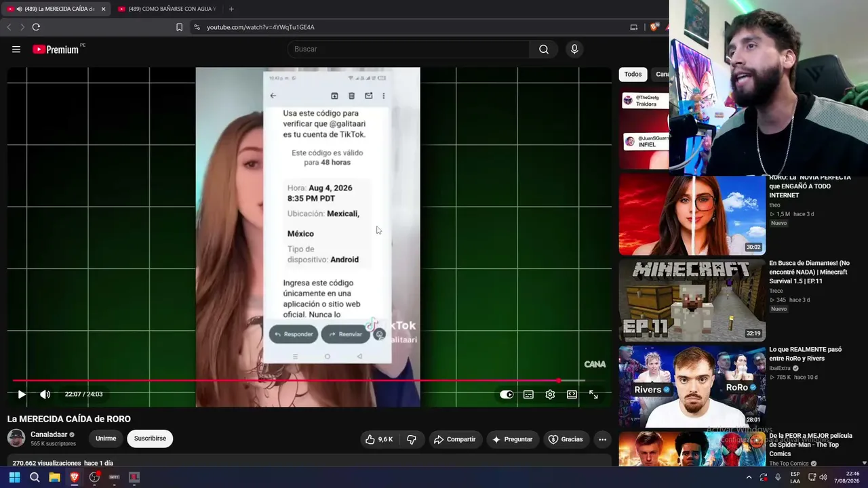Switch the player to theater mode
The image size is (868, 488).
[572, 394]
